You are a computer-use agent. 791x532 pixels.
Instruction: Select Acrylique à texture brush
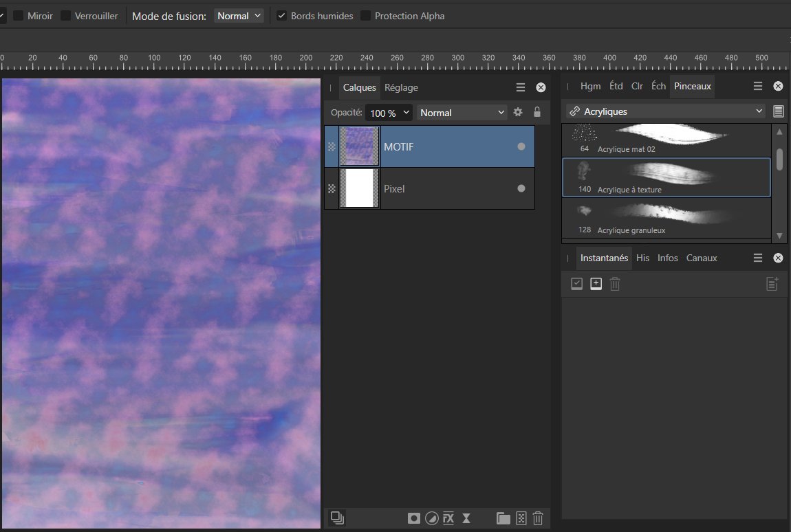pos(667,177)
